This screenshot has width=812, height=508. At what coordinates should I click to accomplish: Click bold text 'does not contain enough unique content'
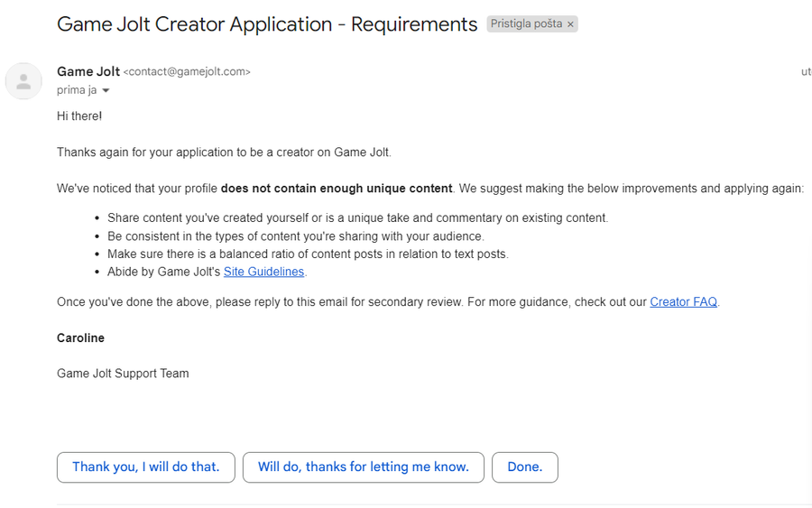point(337,189)
